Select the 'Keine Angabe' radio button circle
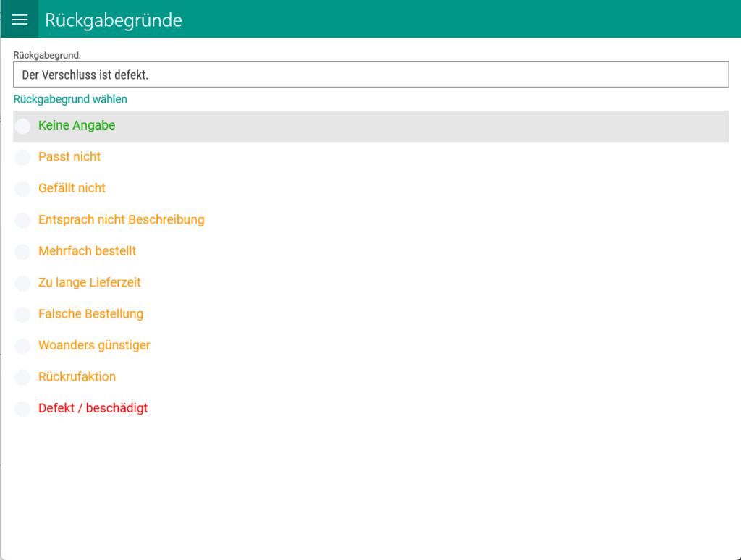Image resolution: width=741 pixels, height=560 pixels. (x=23, y=126)
